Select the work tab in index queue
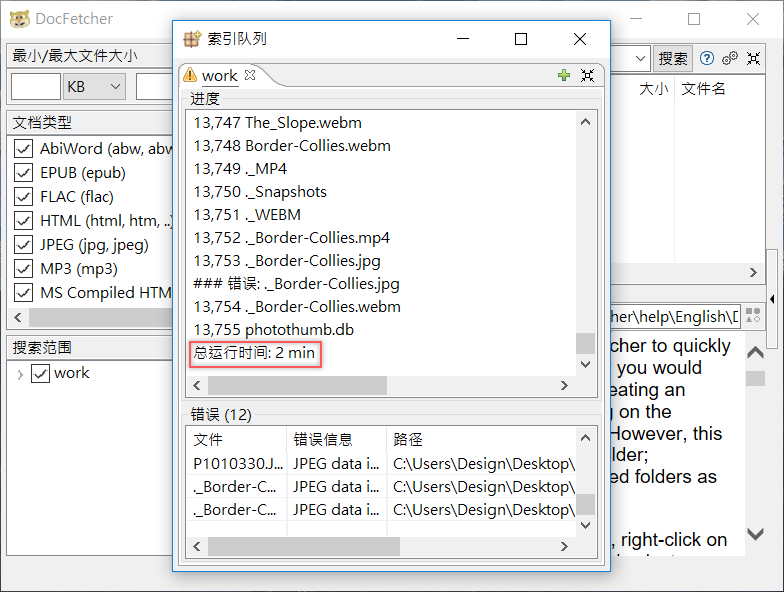The image size is (784, 592). (220, 76)
